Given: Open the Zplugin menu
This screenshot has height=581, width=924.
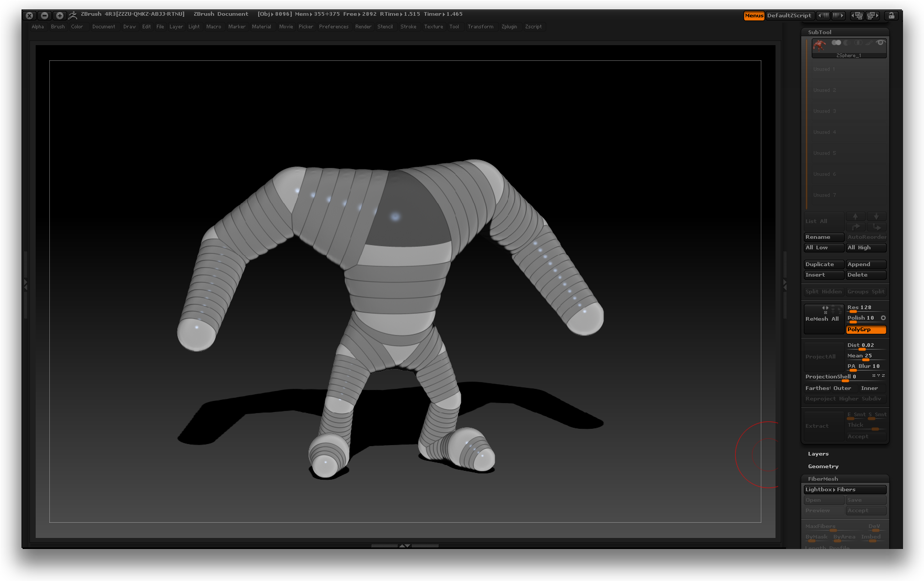Looking at the screenshot, I should point(509,27).
